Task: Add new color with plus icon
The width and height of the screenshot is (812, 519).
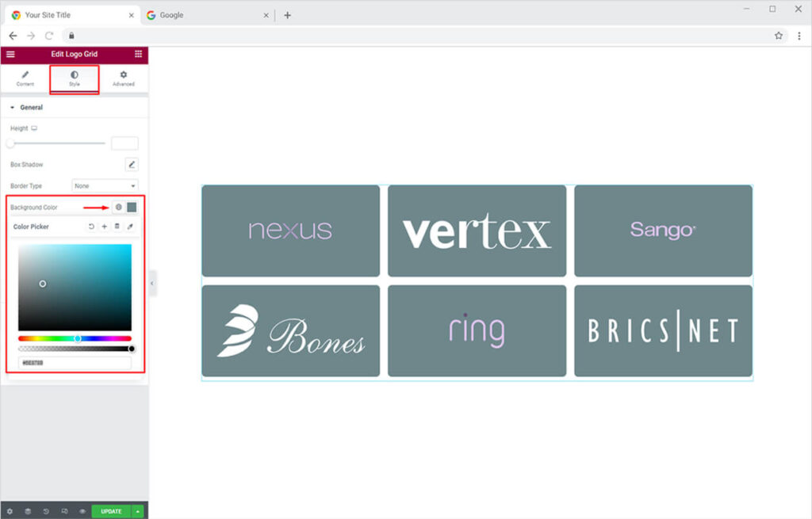Action: (x=104, y=227)
